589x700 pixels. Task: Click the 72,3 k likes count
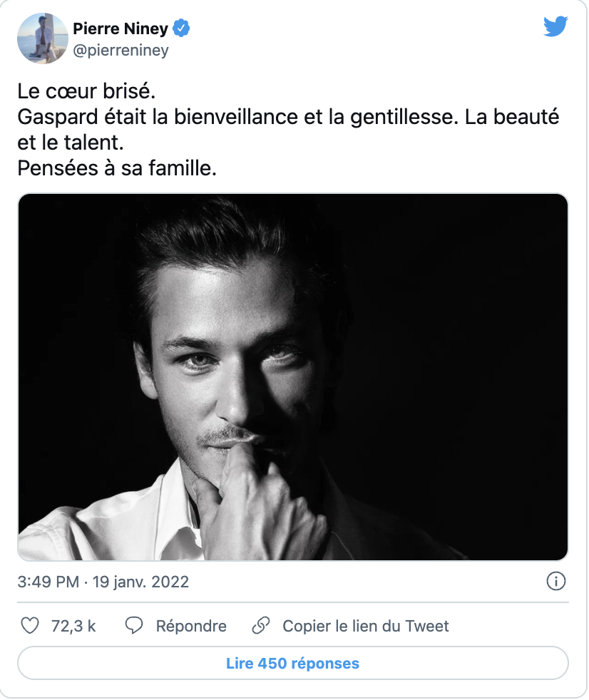tap(73, 626)
